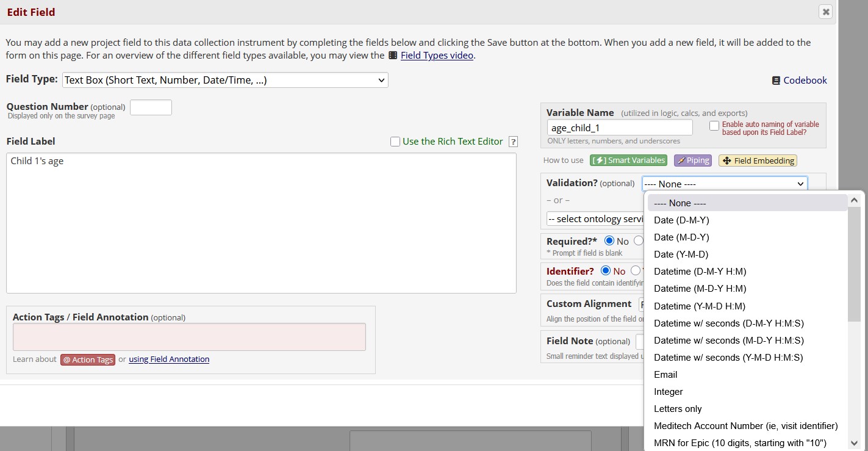This screenshot has height=451, width=868.
Task: Open the Validation dropdown
Action: (x=725, y=183)
